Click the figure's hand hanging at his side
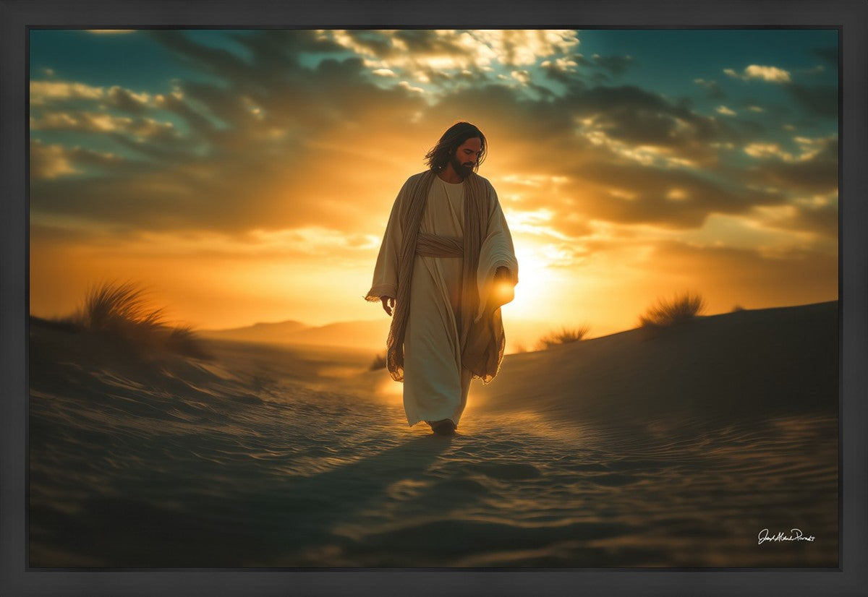868x597 pixels. (388, 306)
